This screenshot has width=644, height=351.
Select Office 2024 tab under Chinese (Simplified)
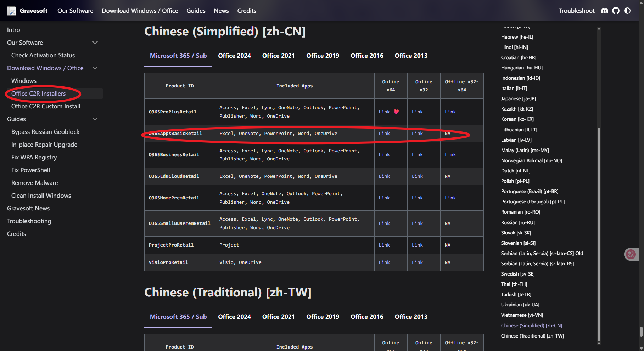point(234,56)
